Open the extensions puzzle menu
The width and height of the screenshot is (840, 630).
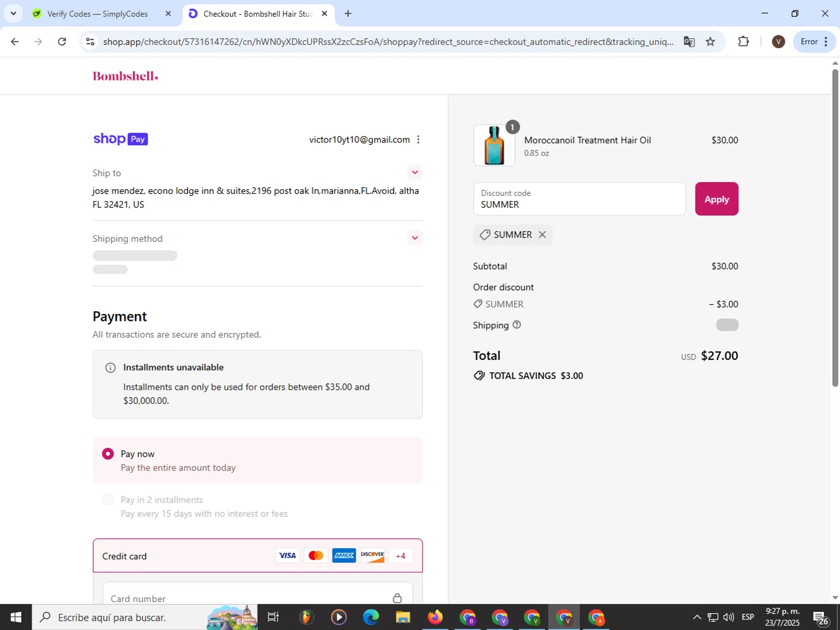click(743, 41)
